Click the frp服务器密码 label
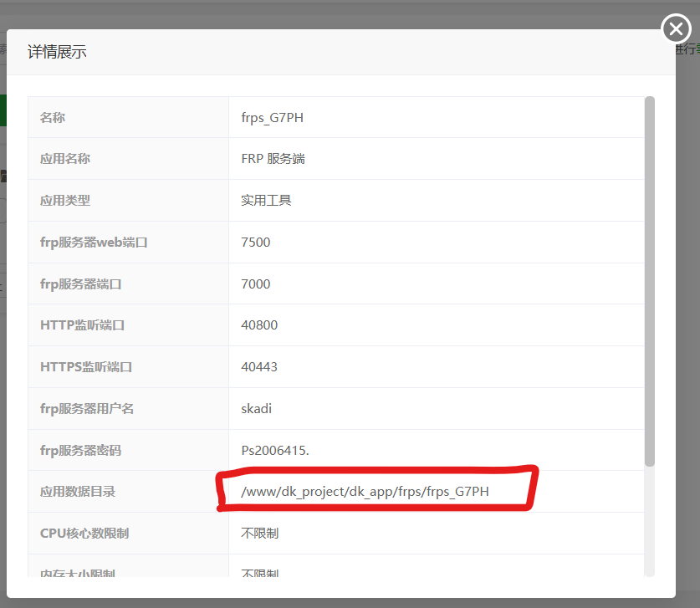Viewport: 700px width, 608px height. 81,451
